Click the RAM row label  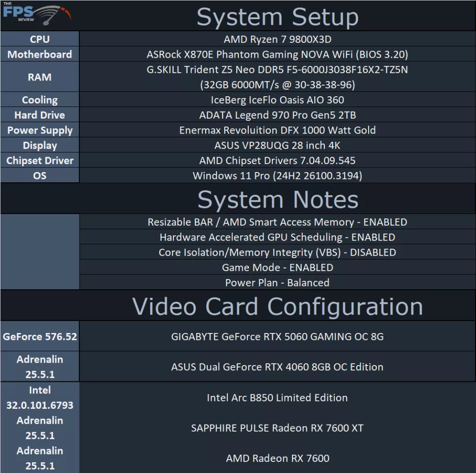coord(40,77)
